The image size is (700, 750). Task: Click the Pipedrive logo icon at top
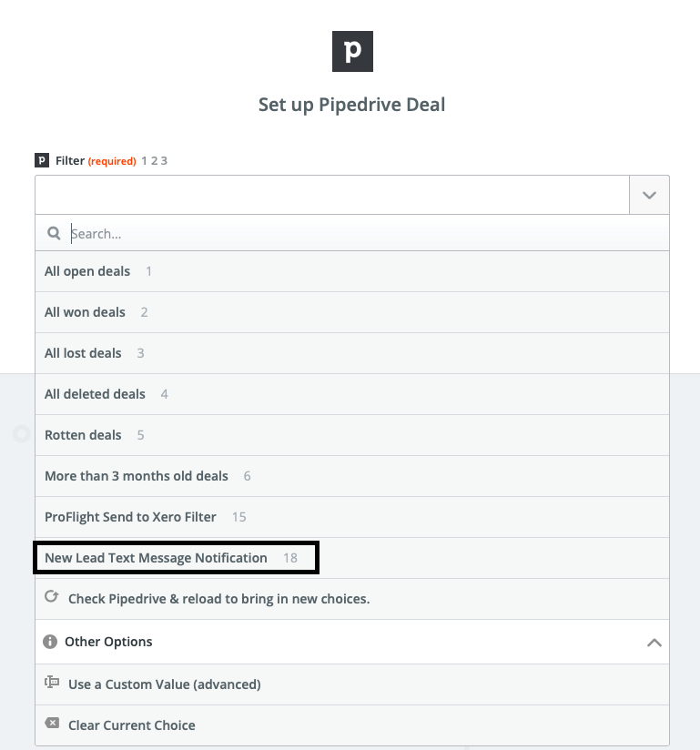[352, 51]
